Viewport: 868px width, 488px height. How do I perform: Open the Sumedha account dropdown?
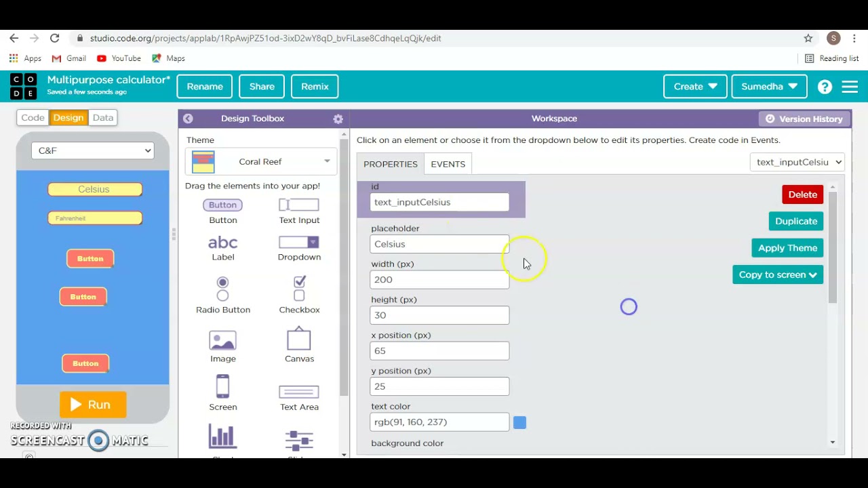[769, 87]
